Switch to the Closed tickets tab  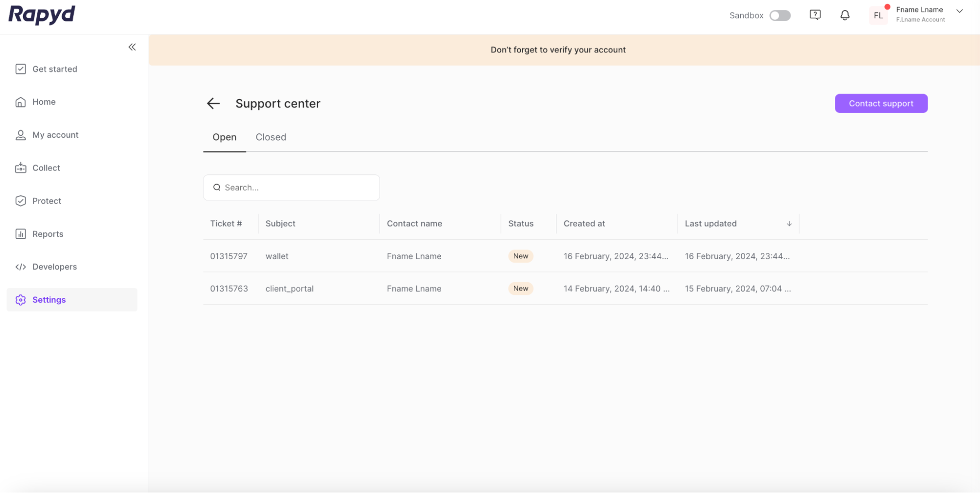pyautogui.click(x=270, y=137)
